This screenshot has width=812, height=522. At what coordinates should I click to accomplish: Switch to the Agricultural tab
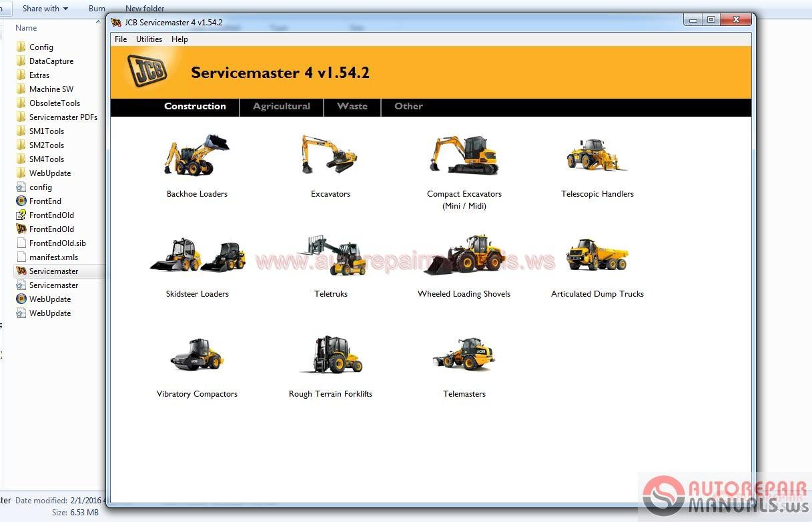click(282, 107)
